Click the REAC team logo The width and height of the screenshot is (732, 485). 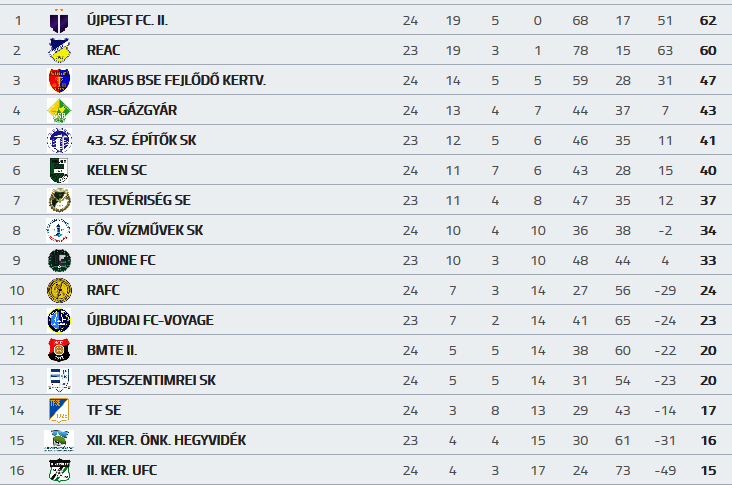coord(59,50)
